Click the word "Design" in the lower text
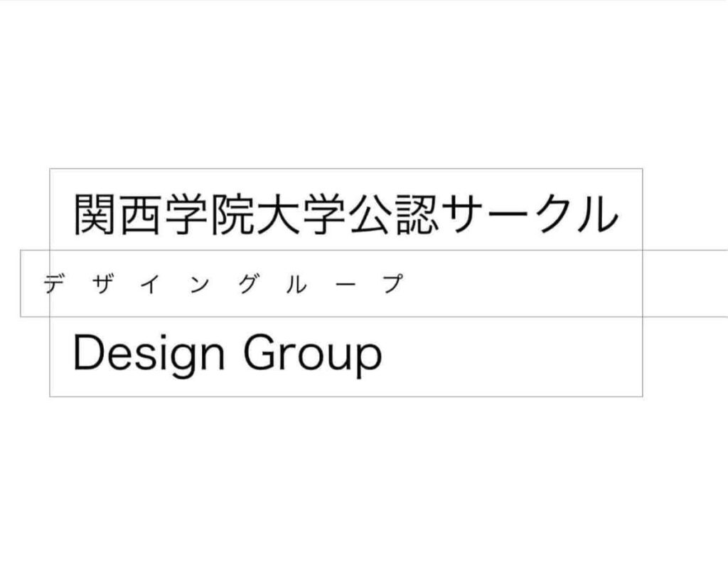The width and height of the screenshot is (728, 577). pos(149,354)
